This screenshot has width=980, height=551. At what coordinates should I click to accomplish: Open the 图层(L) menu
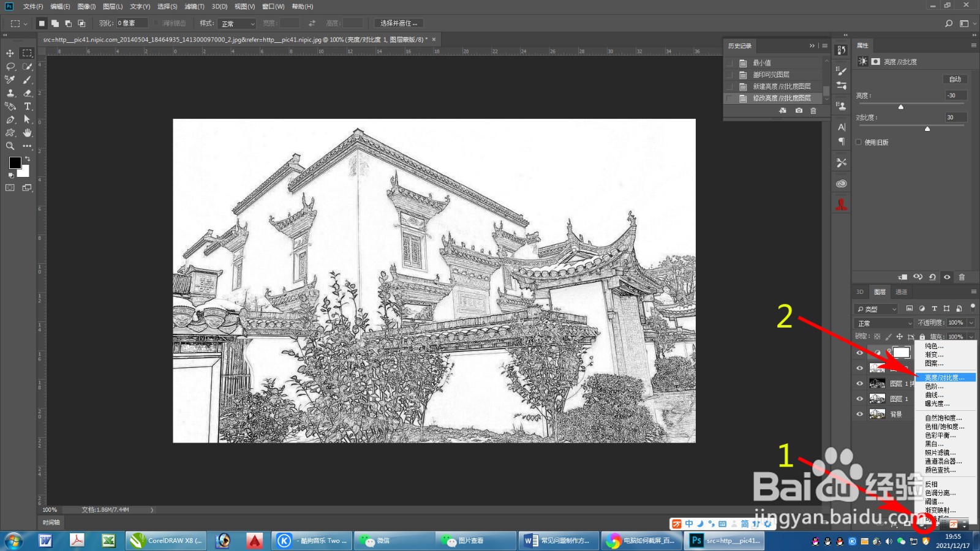pos(113,7)
